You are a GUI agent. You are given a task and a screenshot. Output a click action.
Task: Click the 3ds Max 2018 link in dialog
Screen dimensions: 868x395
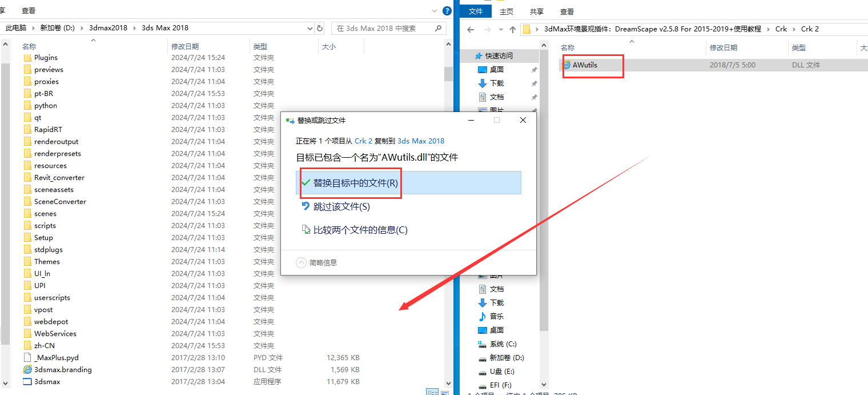pos(421,141)
